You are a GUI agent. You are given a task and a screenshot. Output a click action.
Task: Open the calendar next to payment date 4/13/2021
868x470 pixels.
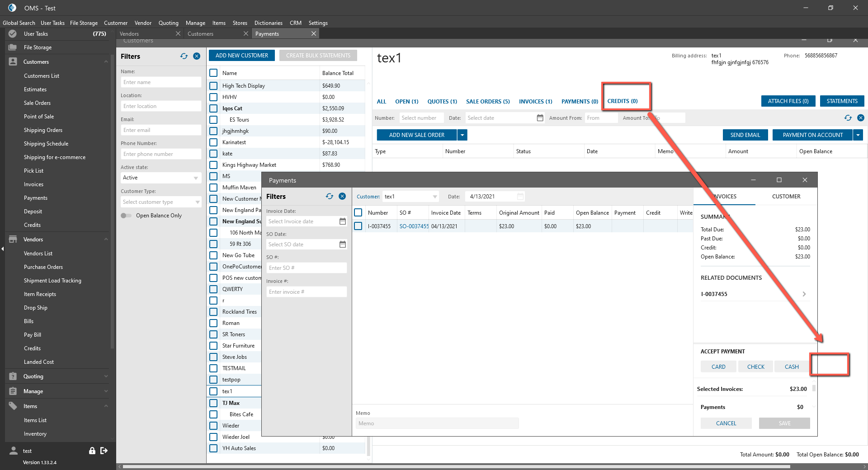(x=520, y=197)
